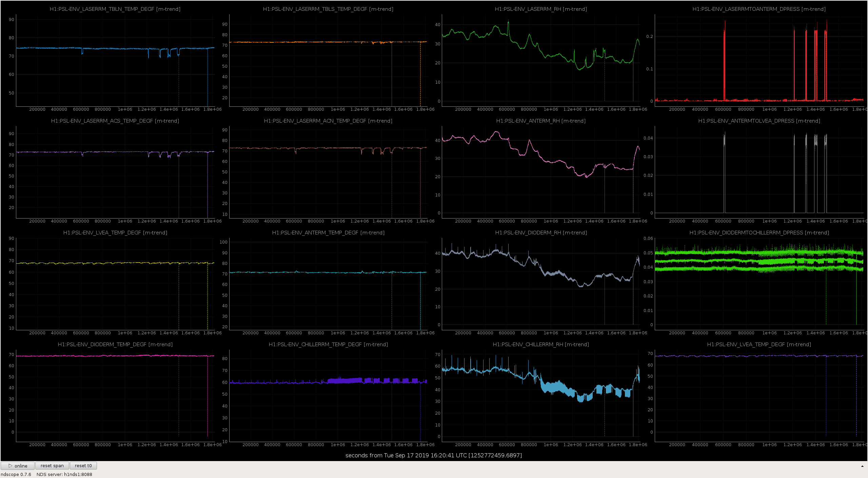The image size is (868, 478).
Task: Click the ANTERMTOLVEA_DPRESS plot title
Action: pos(759,121)
